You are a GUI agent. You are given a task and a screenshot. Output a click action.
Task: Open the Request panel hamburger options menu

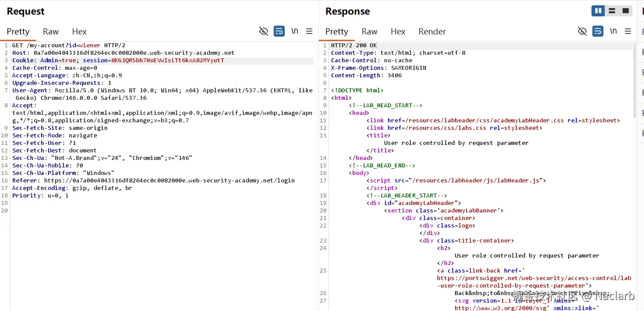pyautogui.click(x=309, y=31)
